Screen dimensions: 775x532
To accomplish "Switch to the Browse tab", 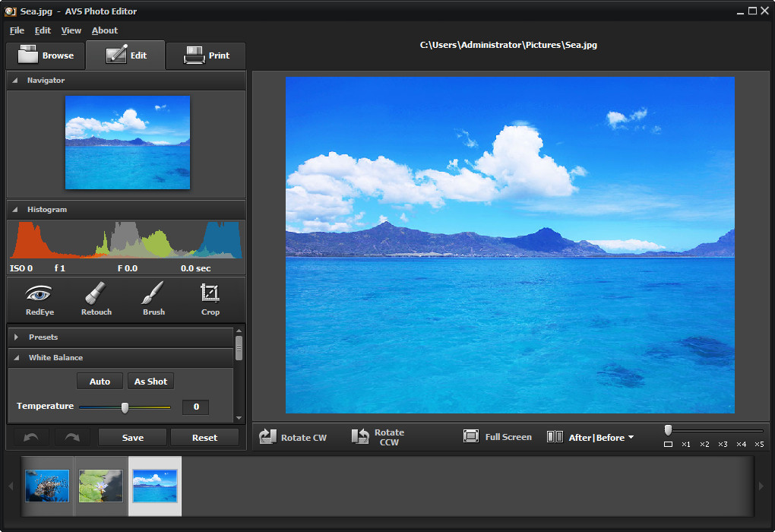I will click(46, 55).
